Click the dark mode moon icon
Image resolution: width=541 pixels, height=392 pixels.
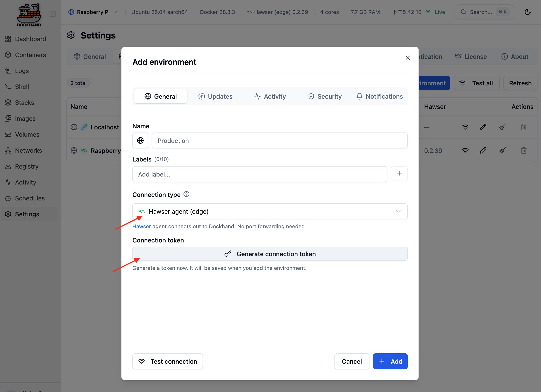point(528,12)
